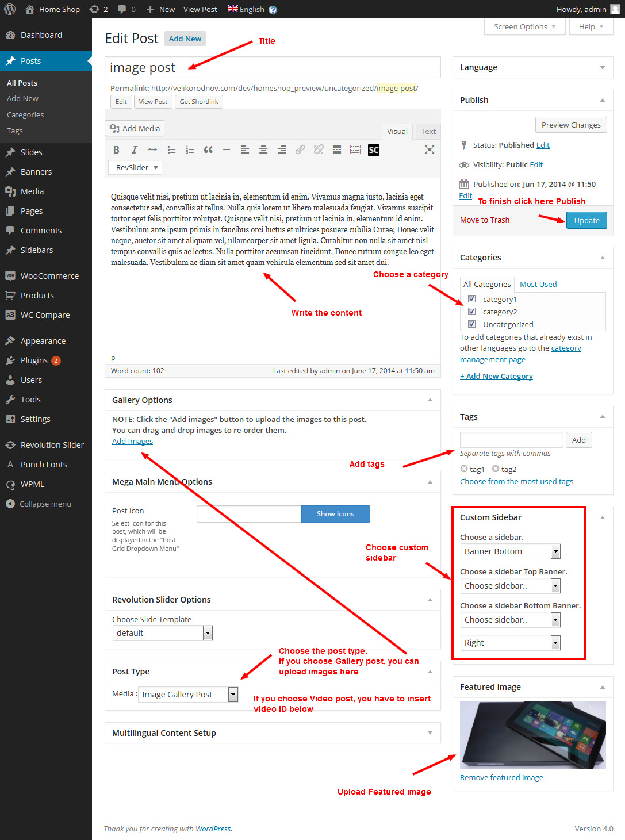Switch to the Text editor tab

point(428,131)
